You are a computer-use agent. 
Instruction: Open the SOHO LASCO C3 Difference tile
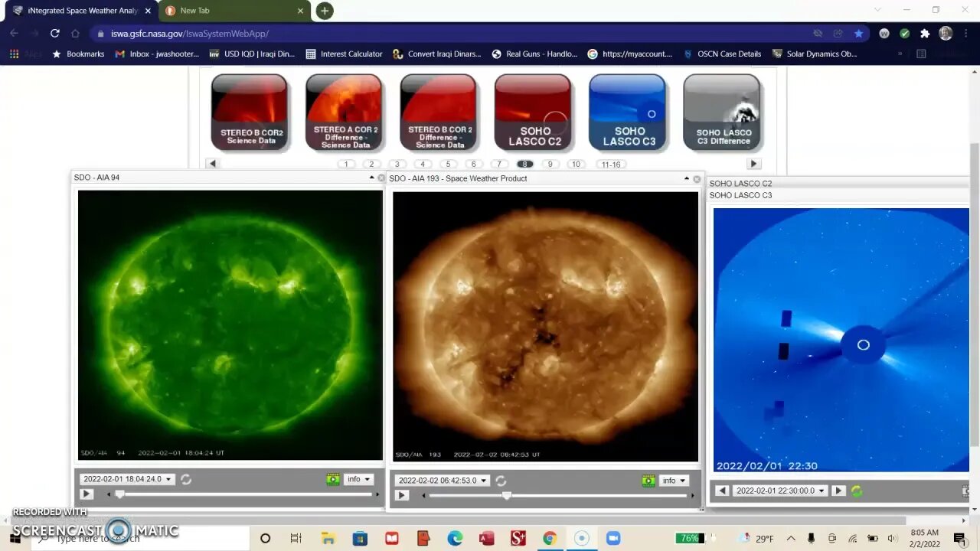coord(722,112)
